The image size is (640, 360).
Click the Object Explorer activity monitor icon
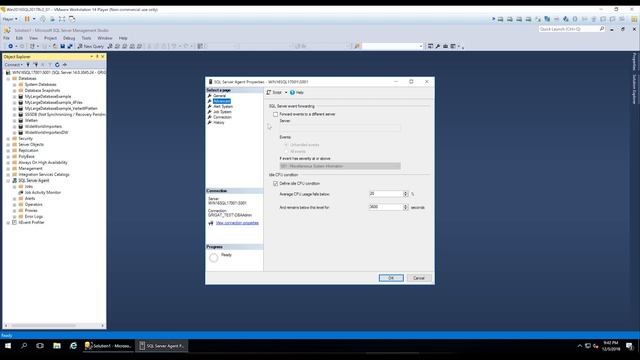[64, 64]
